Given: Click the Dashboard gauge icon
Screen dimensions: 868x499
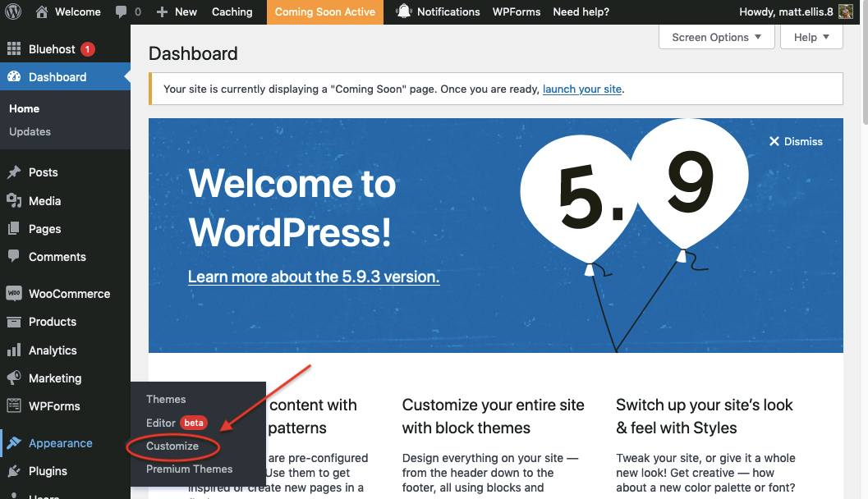Looking at the screenshot, I should click(x=14, y=77).
